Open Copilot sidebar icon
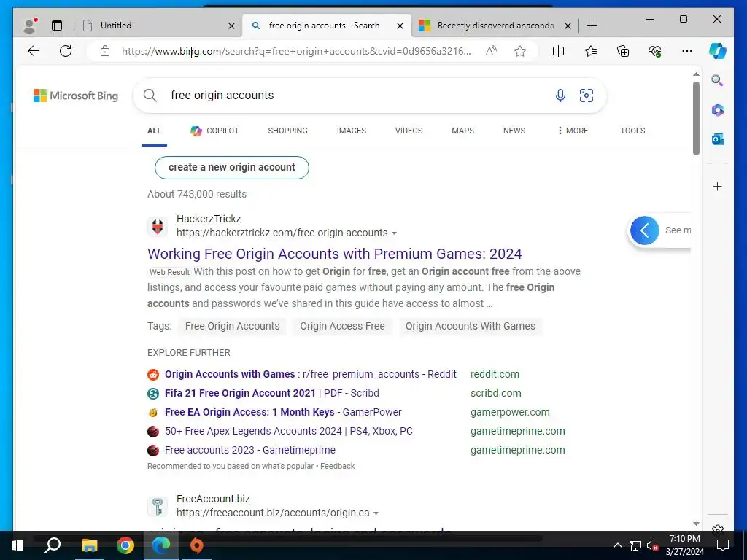The width and height of the screenshot is (747, 560). click(718, 51)
